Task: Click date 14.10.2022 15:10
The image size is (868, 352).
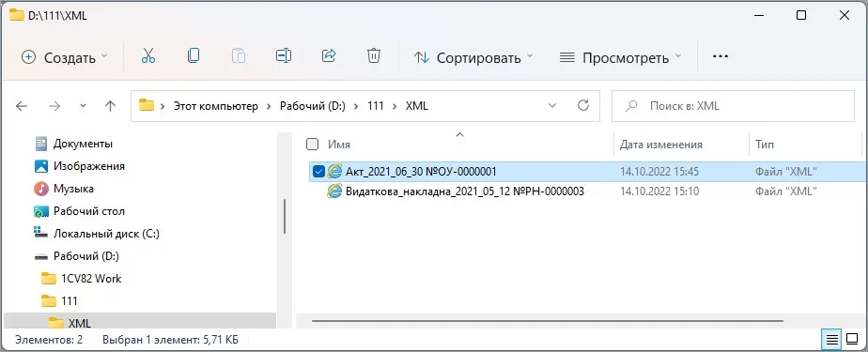Action: point(659,191)
